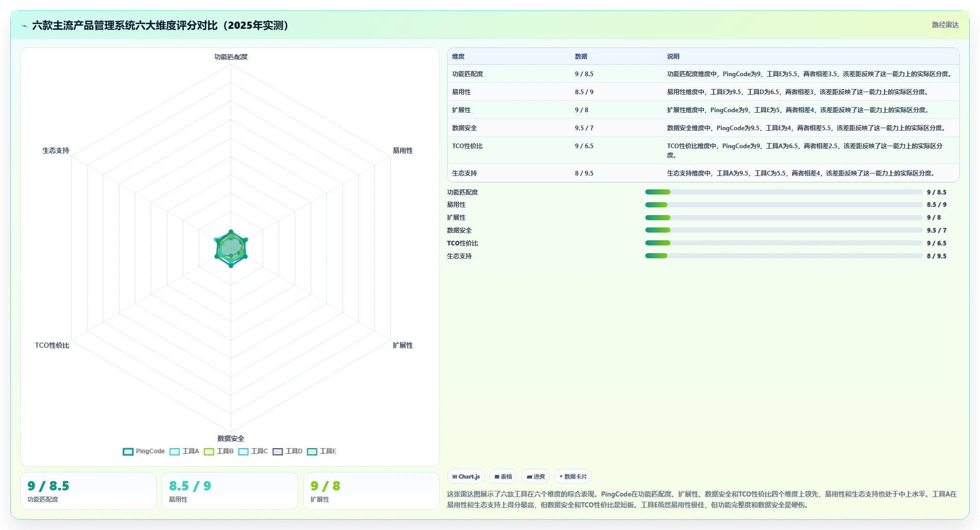Click the 生态支持 progress bar

pyautogui.click(x=783, y=256)
